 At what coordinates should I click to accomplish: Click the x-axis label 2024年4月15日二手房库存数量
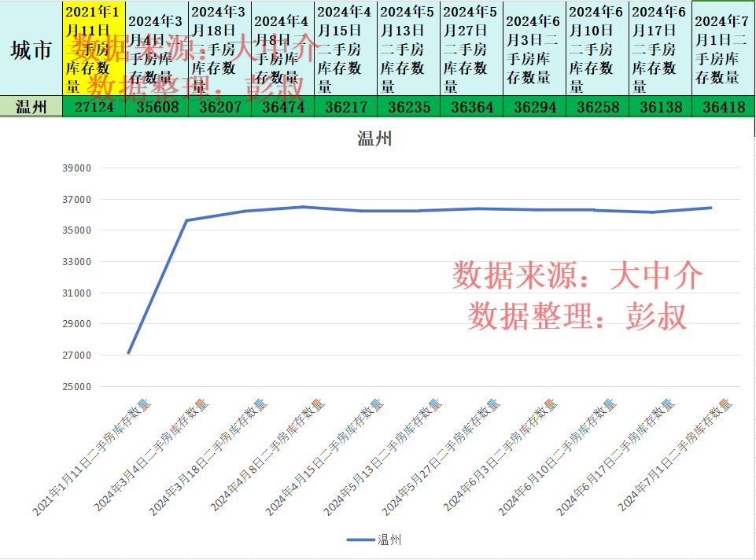click(x=324, y=458)
